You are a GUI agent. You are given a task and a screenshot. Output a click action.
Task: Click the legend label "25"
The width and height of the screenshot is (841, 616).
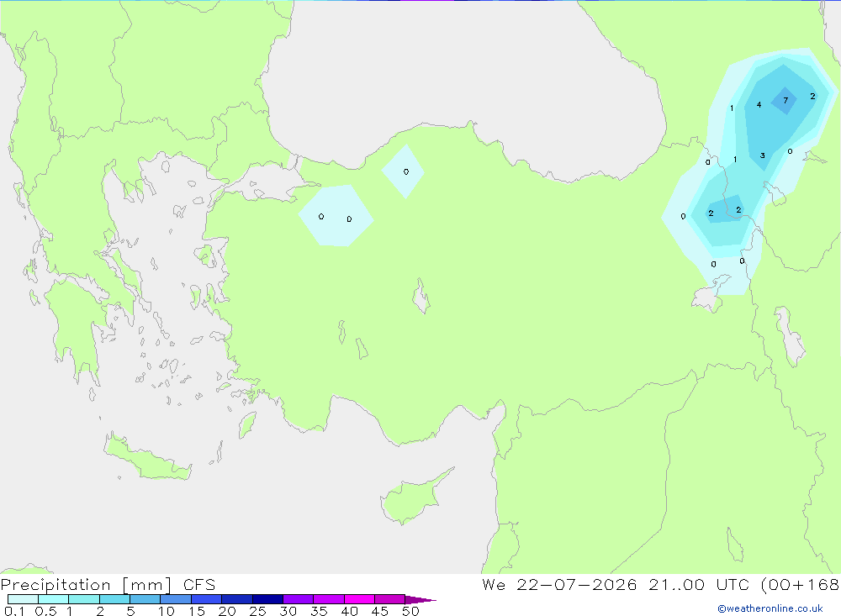coord(257,611)
